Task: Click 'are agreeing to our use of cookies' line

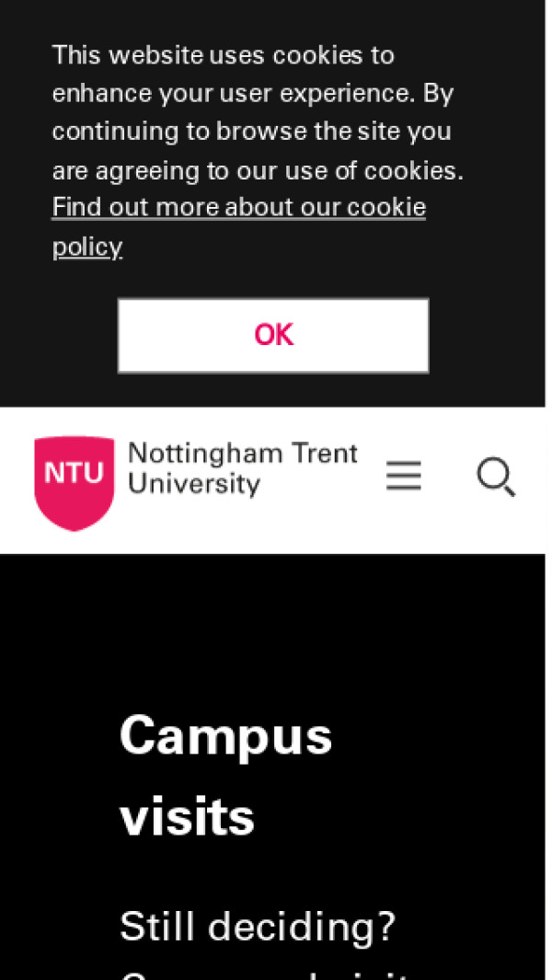Action: [x=258, y=170]
